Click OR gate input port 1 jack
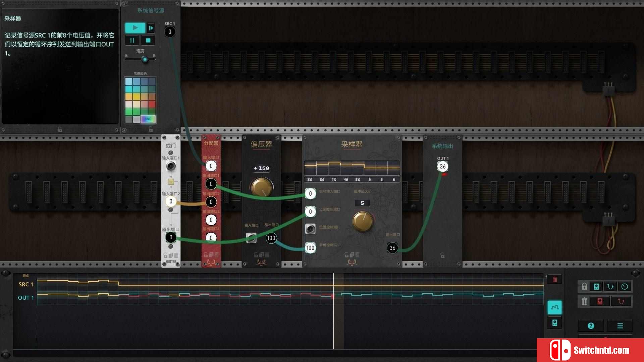Image resolution: width=644 pixels, height=362 pixels. pyautogui.click(x=171, y=166)
